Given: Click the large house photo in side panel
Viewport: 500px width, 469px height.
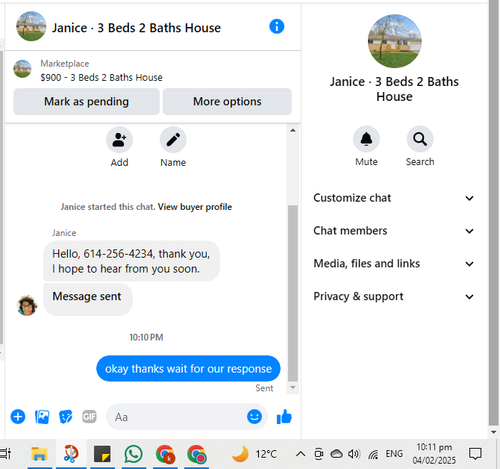Looking at the screenshot, I should click(394, 41).
